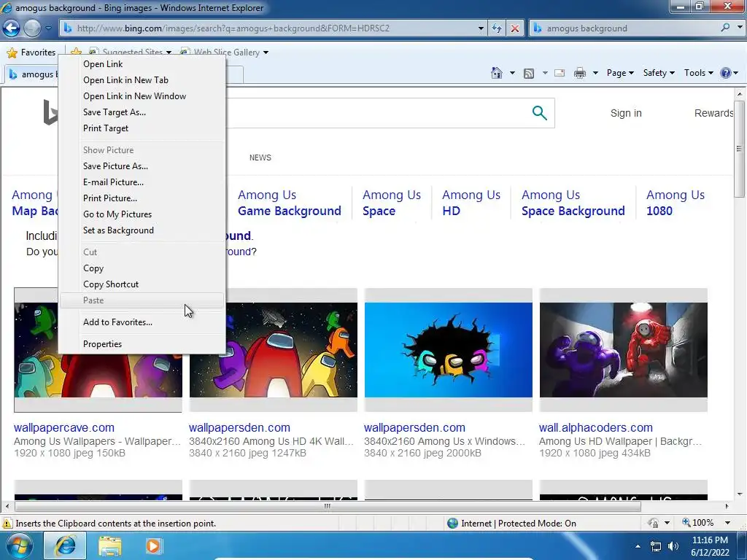The width and height of the screenshot is (747, 560).
Task: Expand the Home button dropdown arrow
Action: tap(512, 73)
